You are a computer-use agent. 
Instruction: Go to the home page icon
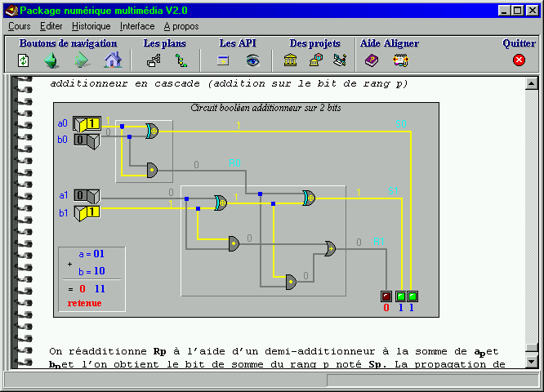pos(113,60)
